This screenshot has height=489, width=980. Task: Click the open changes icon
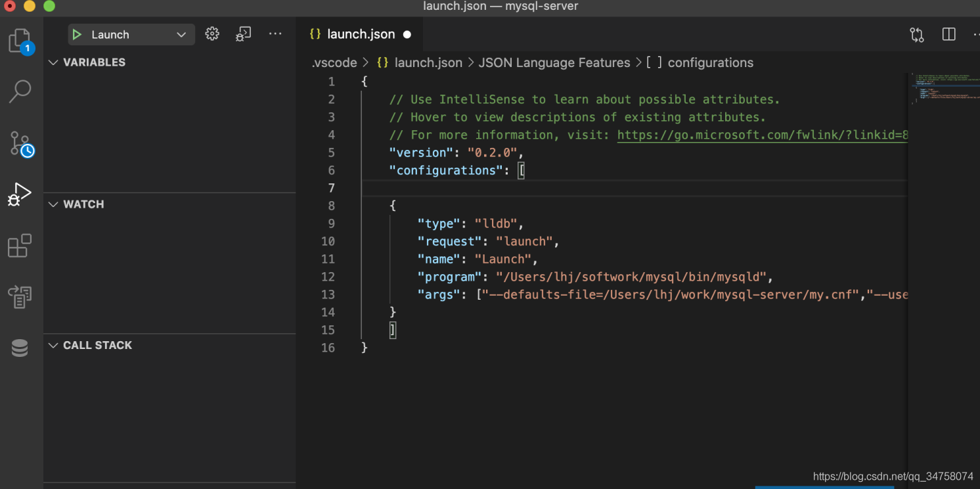point(917,34)
